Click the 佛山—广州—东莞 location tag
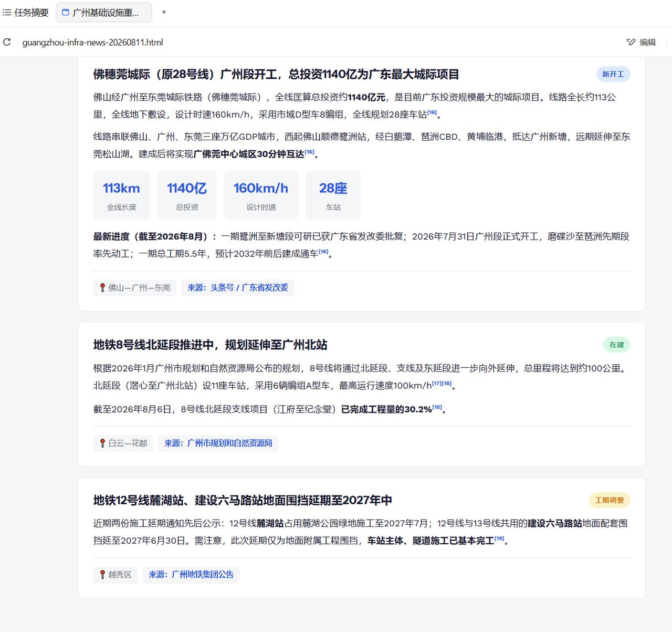 [135, 287]
